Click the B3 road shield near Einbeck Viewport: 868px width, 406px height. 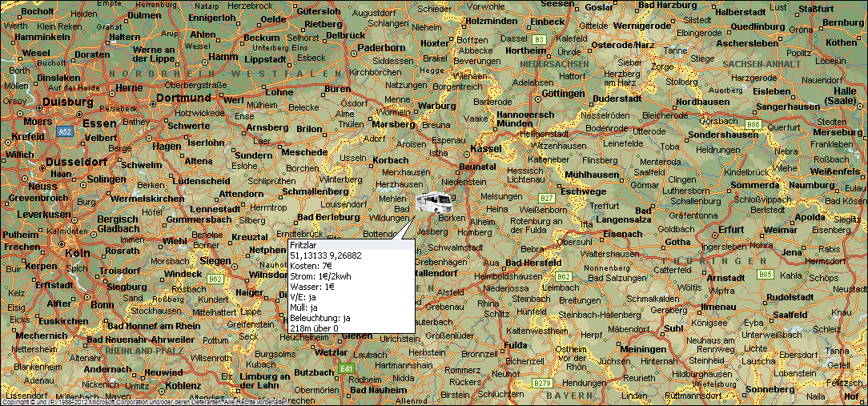[540, 38]
